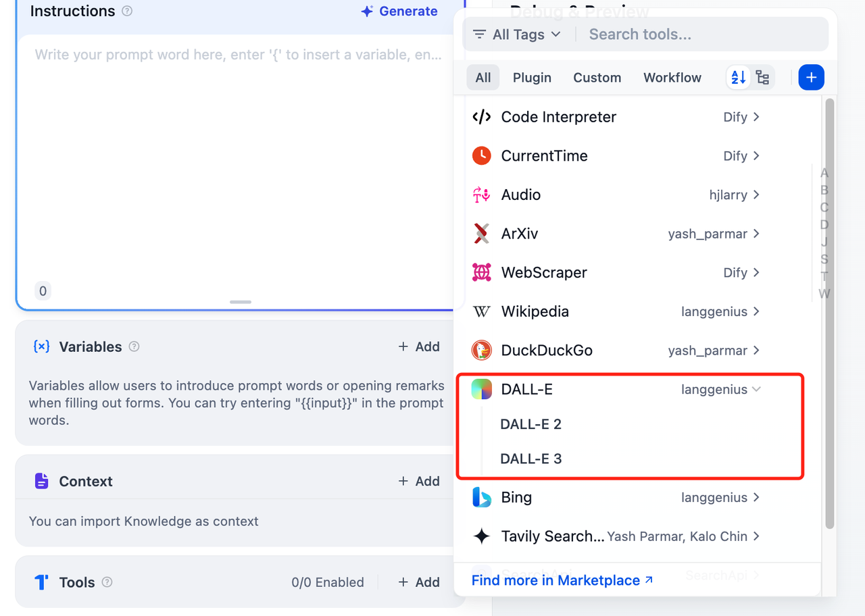This screenshot has height=616, width=865.
Task: Switch to alphabetical sort view
Action: 739,78
